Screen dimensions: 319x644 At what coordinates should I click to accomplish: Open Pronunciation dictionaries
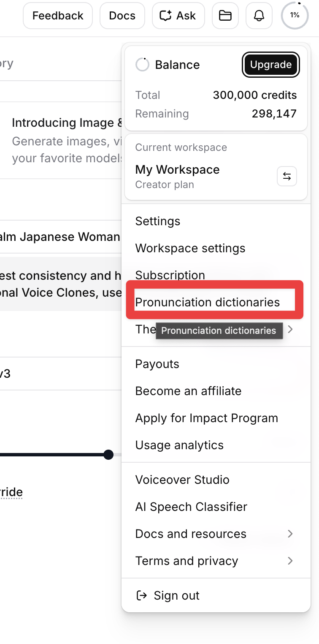(208, 302)
